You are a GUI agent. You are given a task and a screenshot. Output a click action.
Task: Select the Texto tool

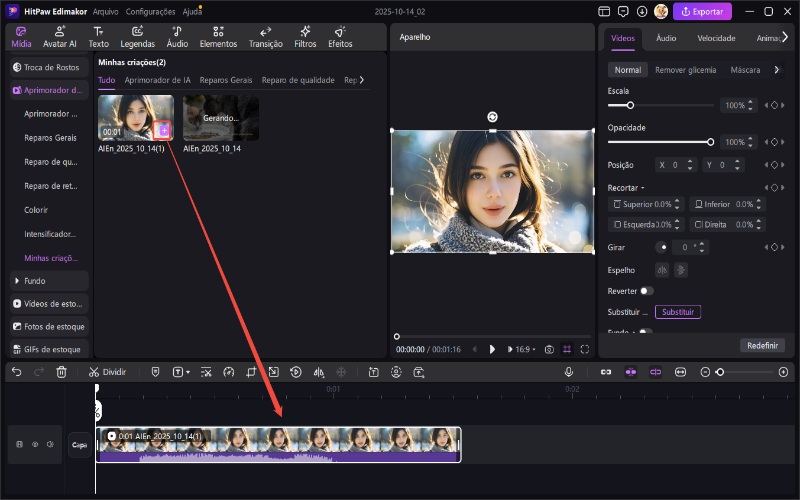[x=98, y=37]
